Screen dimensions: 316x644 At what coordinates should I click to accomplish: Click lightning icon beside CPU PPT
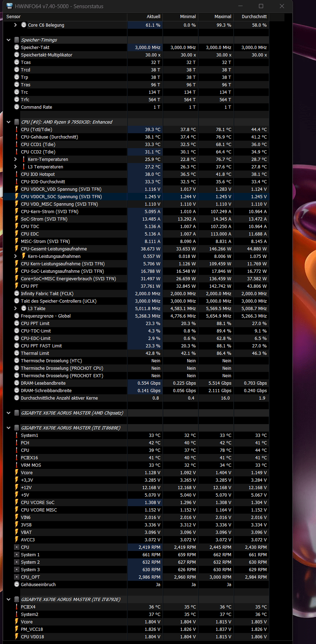(x=17, y=286)
